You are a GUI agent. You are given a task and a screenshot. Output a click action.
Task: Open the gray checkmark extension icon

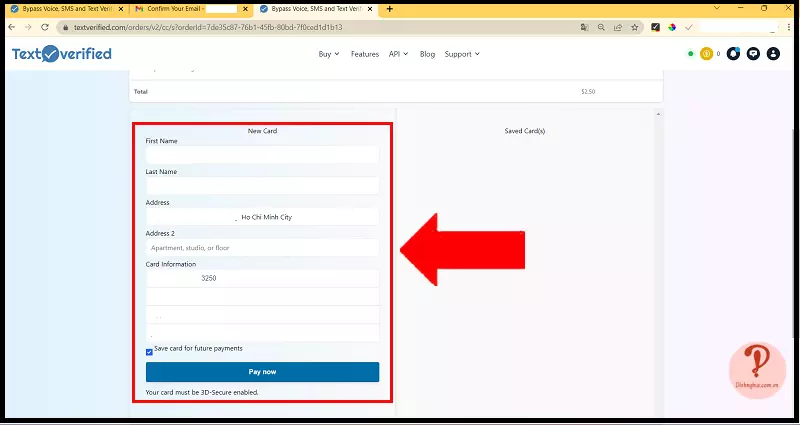pyautogui.click(x=689, y=28)
